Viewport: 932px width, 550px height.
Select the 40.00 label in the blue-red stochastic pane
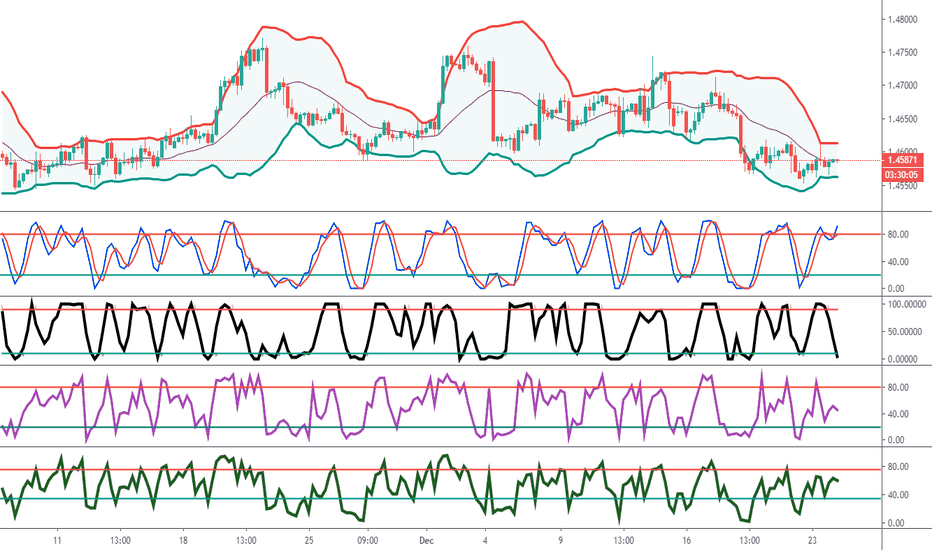[898, 262]
